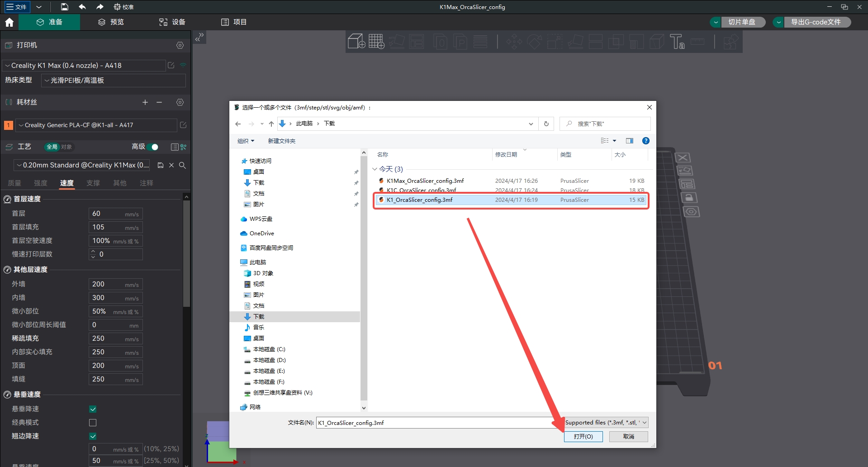This screenshot has height=467, width=868.
Task: Switch process scope to 全局
Action: click(52, 147)
